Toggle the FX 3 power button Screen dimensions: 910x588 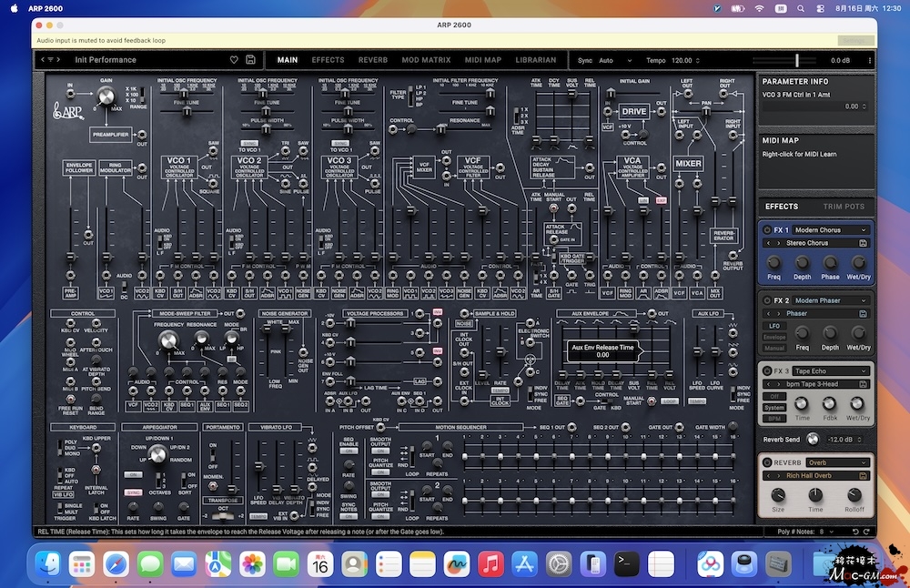coord(767,370)
